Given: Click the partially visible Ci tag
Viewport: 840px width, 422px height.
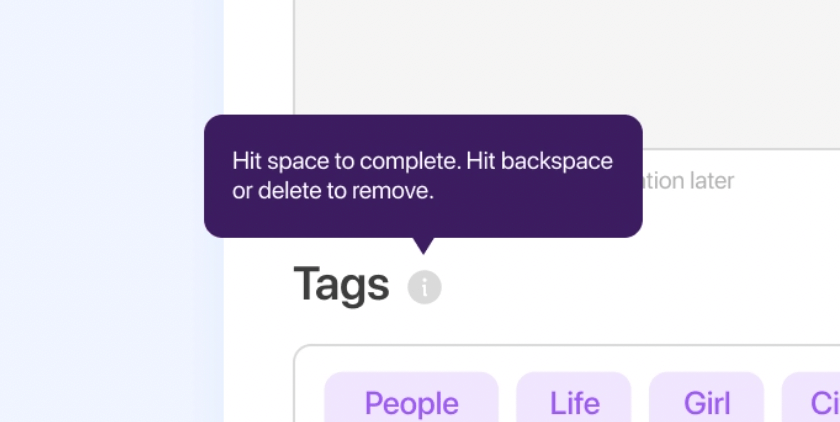Looking at the screenshot, I should tap(811, 397).
